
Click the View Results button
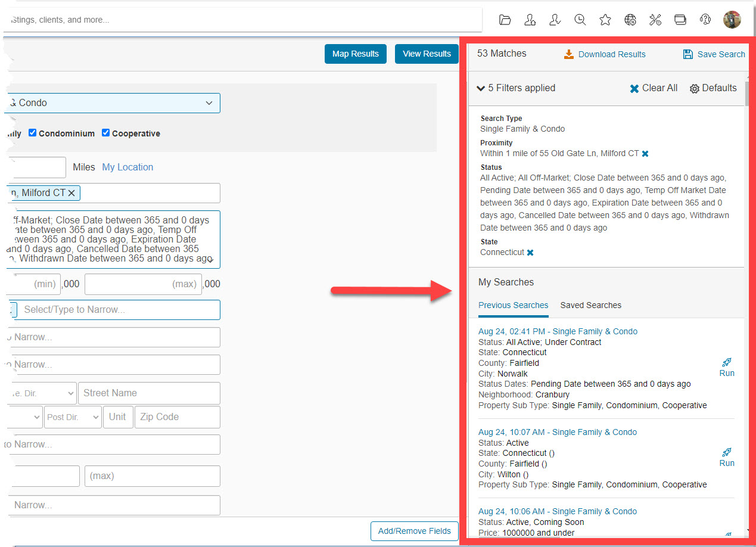(x=427, y=54)
